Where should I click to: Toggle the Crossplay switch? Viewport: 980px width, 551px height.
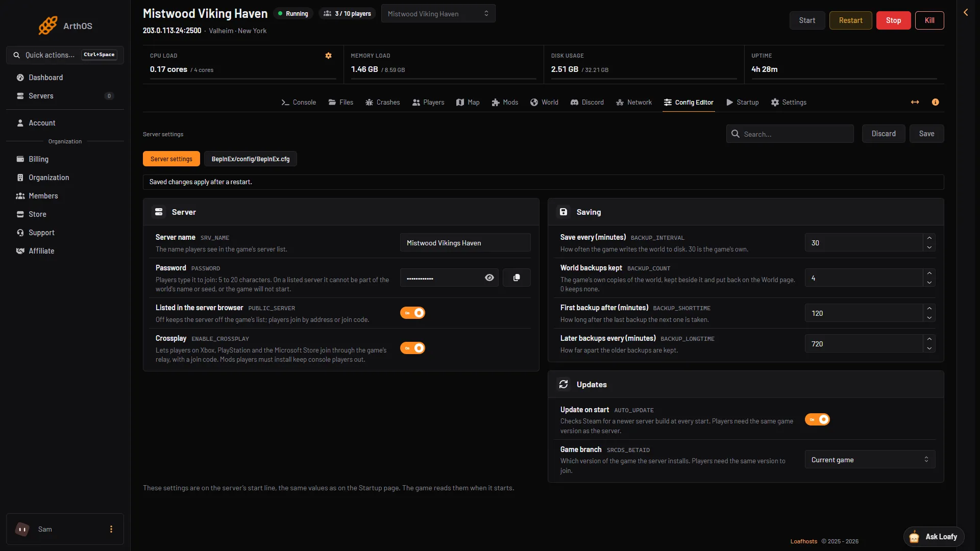pos(412,348)
